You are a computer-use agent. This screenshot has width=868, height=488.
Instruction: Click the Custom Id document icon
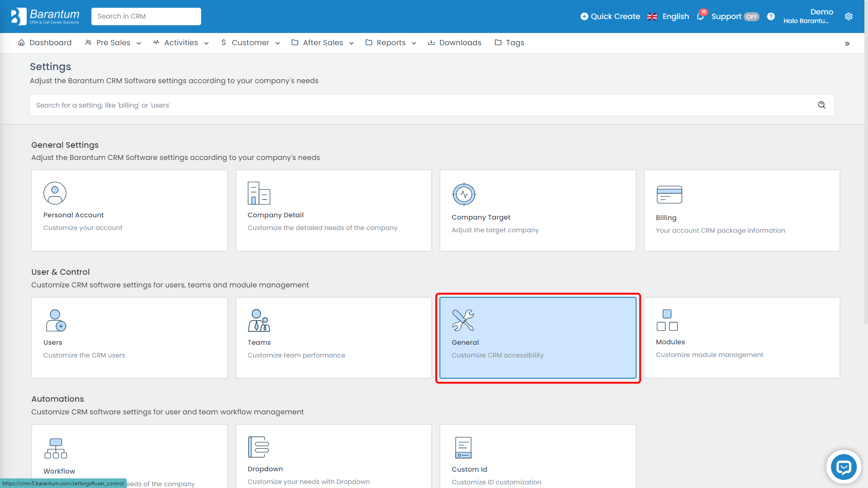[x=463, y=447]
